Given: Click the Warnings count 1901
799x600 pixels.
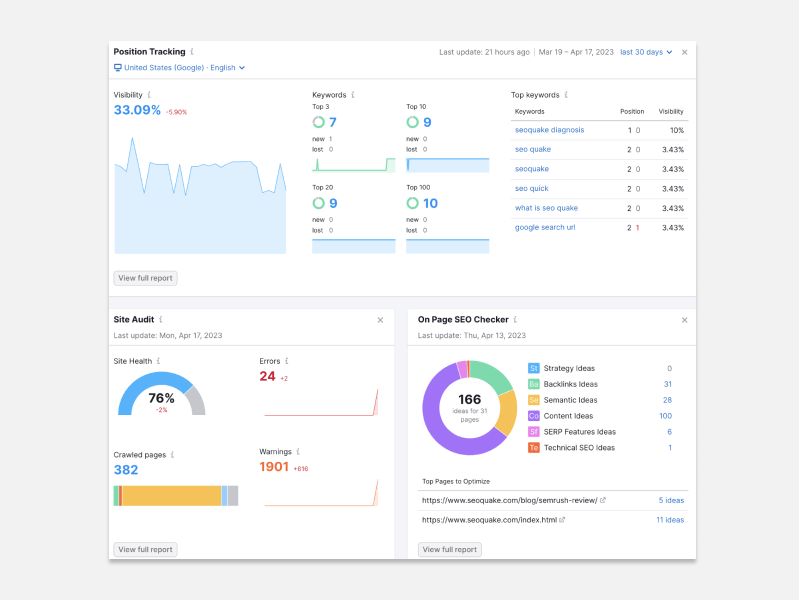Looking at the screenshot, I should point(274,467).
